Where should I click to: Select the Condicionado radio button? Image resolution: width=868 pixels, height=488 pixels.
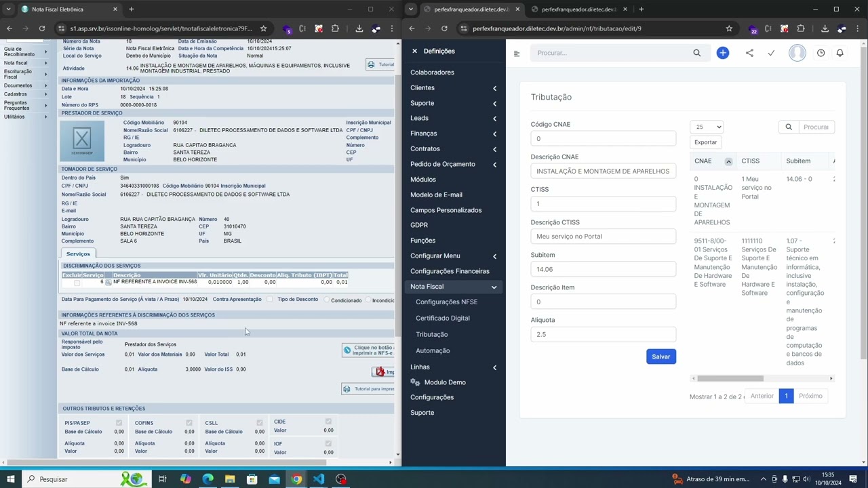click(326, 300)
